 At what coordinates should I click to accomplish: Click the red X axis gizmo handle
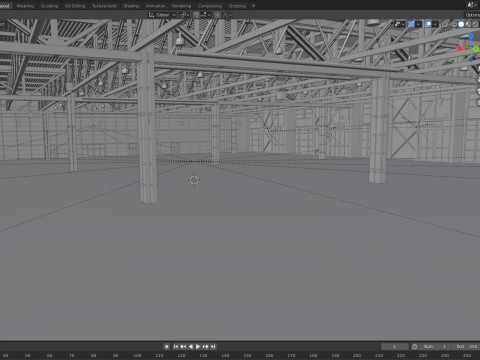click(460, 48)
